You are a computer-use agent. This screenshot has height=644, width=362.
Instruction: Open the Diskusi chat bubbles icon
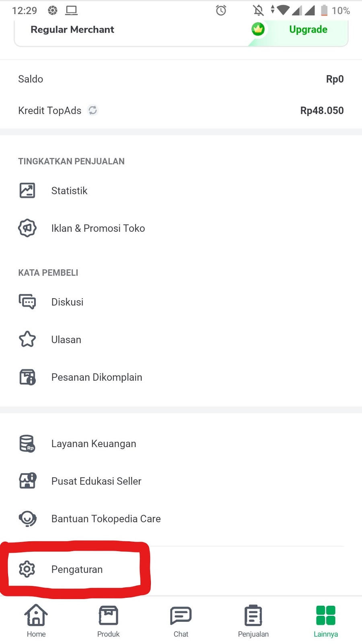tap(27, 302)
